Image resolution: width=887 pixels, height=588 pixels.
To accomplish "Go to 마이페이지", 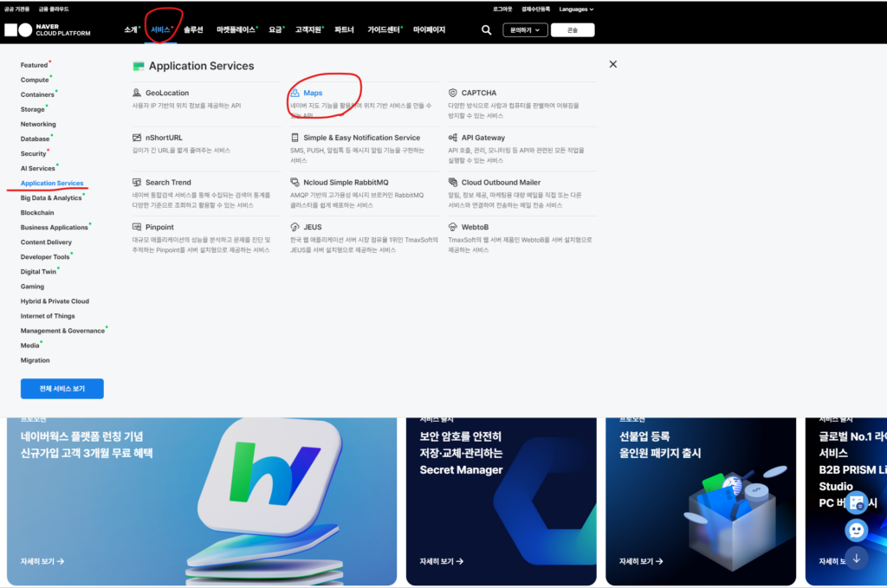I will [x=429, y=30].
